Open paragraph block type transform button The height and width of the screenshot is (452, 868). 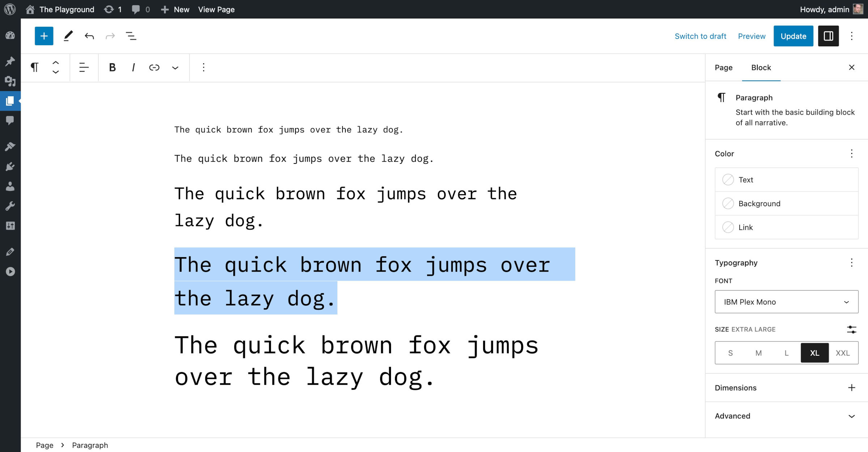point(34,67)
